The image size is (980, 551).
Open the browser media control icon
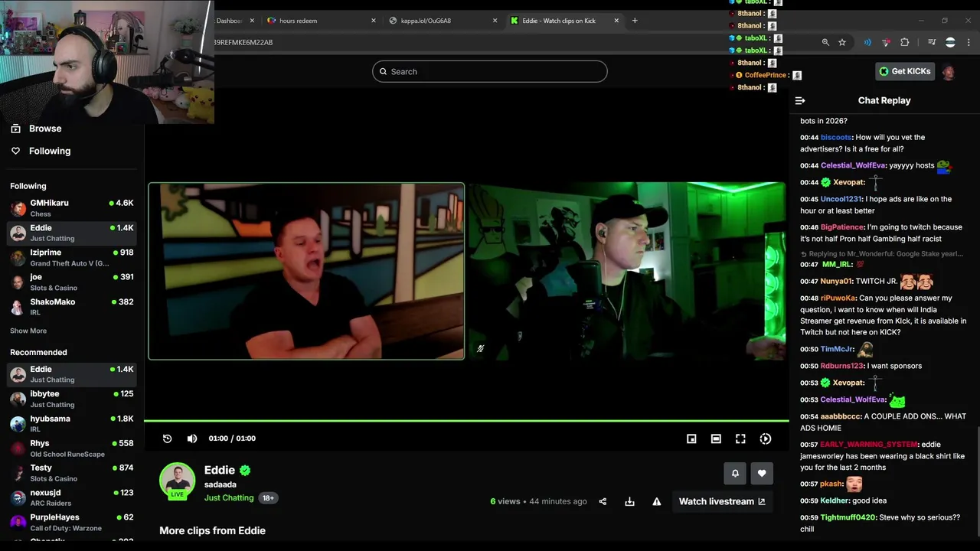932,42
